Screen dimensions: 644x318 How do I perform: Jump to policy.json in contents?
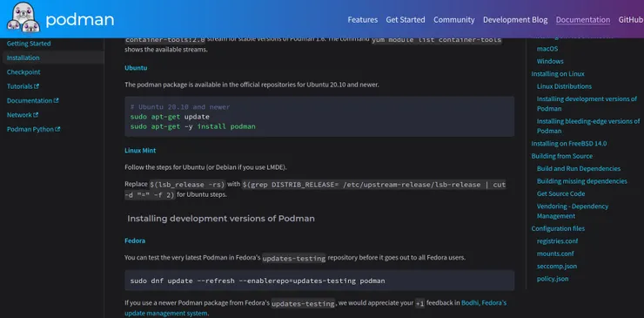pyautogui.click(x=553, y=279)
